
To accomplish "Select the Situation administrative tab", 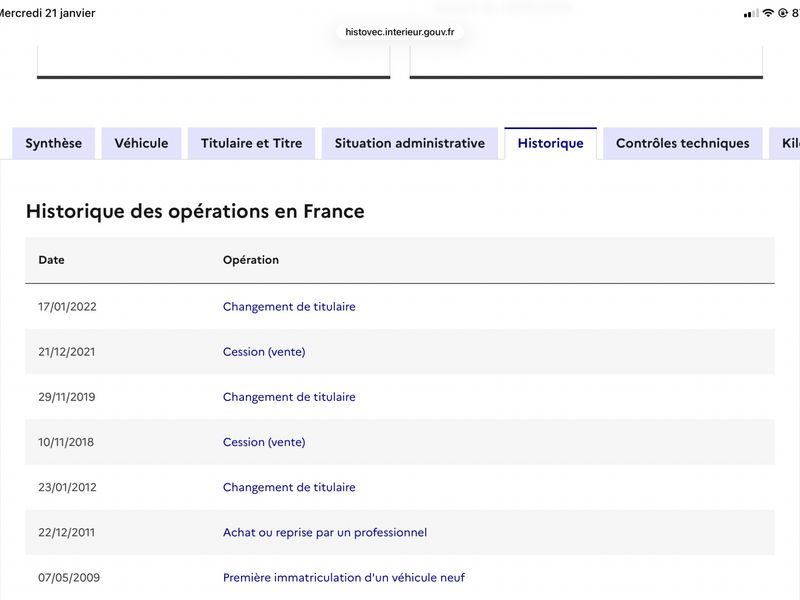I will (x=410, y=143).
